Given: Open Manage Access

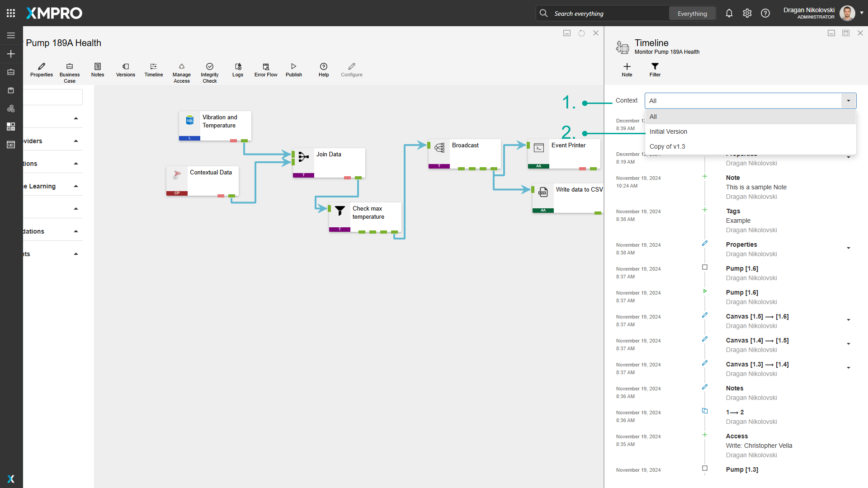Looking at the screenshot, I should 182,73.
